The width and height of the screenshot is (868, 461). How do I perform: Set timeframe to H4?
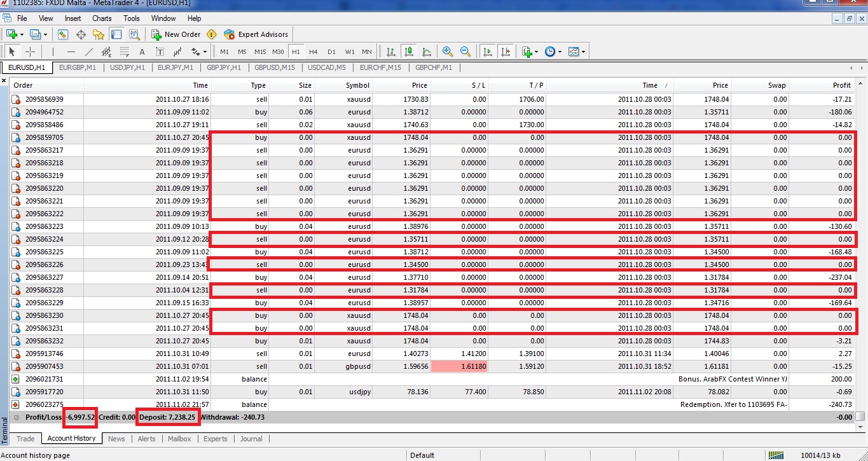click(x=313, y=52)
